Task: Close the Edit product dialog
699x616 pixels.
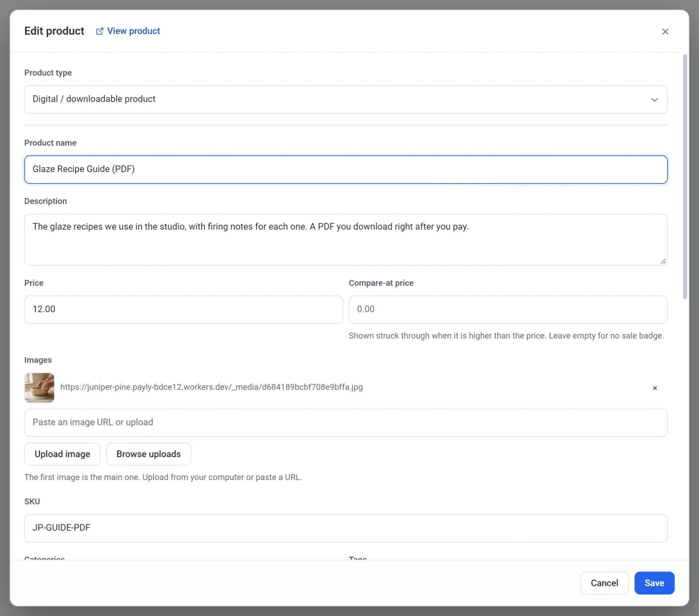Action: pos(665,31)
